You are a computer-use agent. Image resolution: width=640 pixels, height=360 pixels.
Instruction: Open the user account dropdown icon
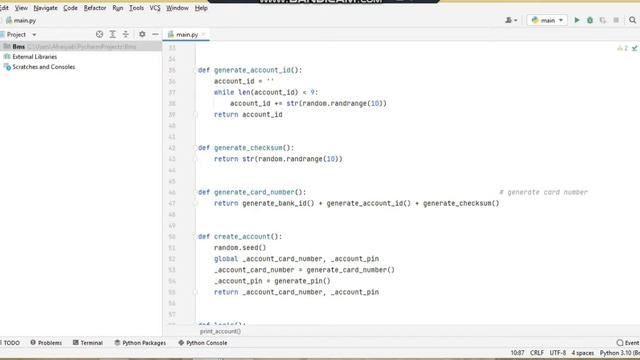point(511,20)
